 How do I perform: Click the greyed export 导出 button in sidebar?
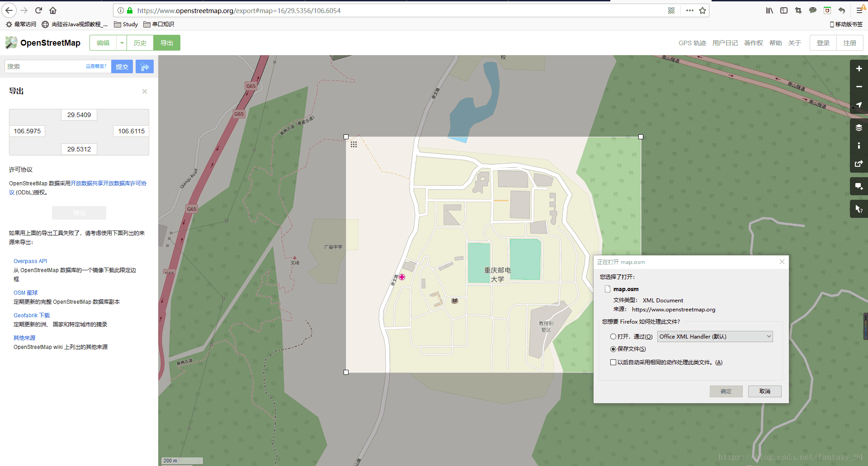click(79, 213)
